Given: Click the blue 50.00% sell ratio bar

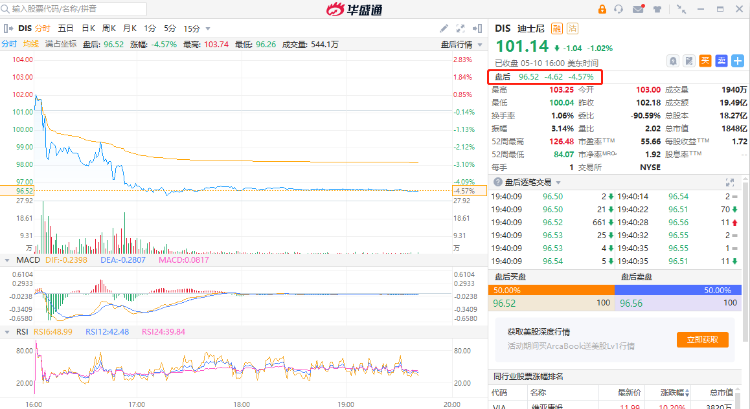Looking at the screenshot, I should (678, 290).
